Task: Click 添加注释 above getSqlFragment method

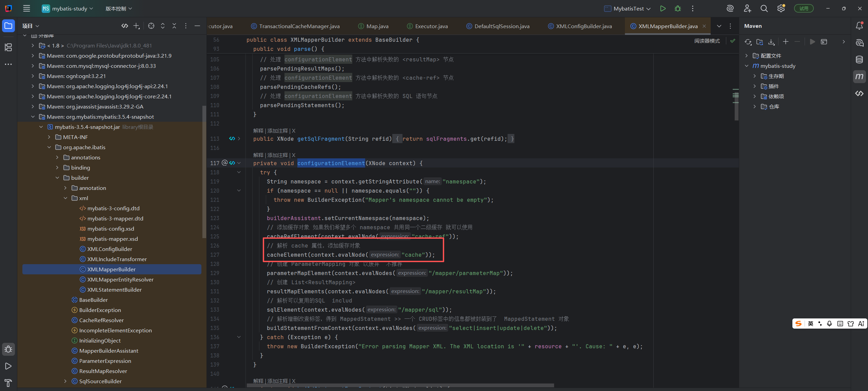Action: click(x=277, y=131)
